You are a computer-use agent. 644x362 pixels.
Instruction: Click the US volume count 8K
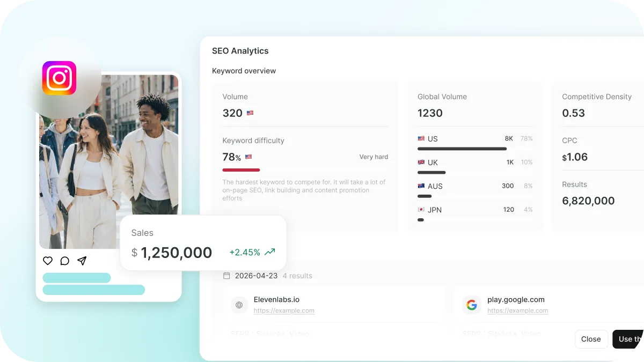509,138
